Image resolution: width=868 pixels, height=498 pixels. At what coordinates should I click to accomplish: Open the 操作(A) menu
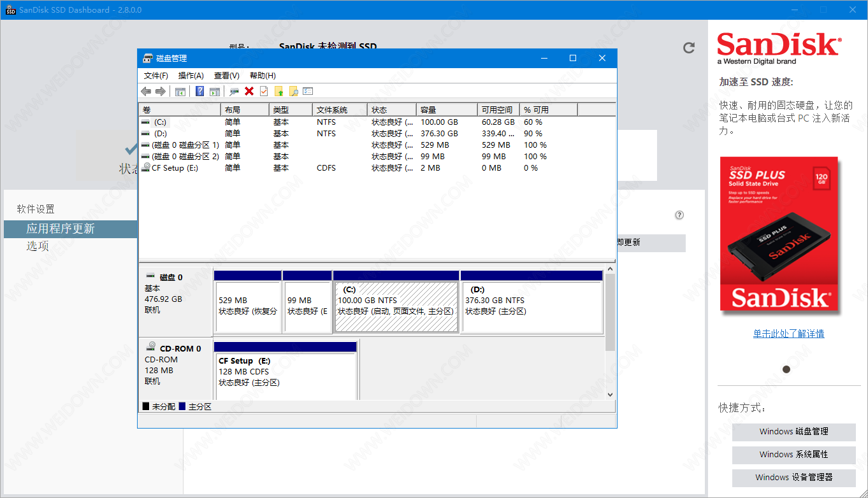coord(191,75)
